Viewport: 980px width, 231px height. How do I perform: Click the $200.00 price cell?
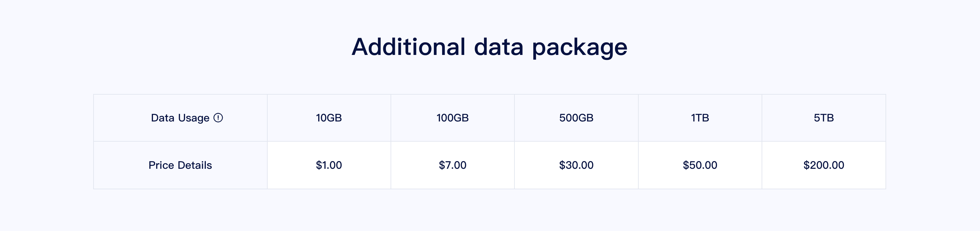click(x=824, y=165)
